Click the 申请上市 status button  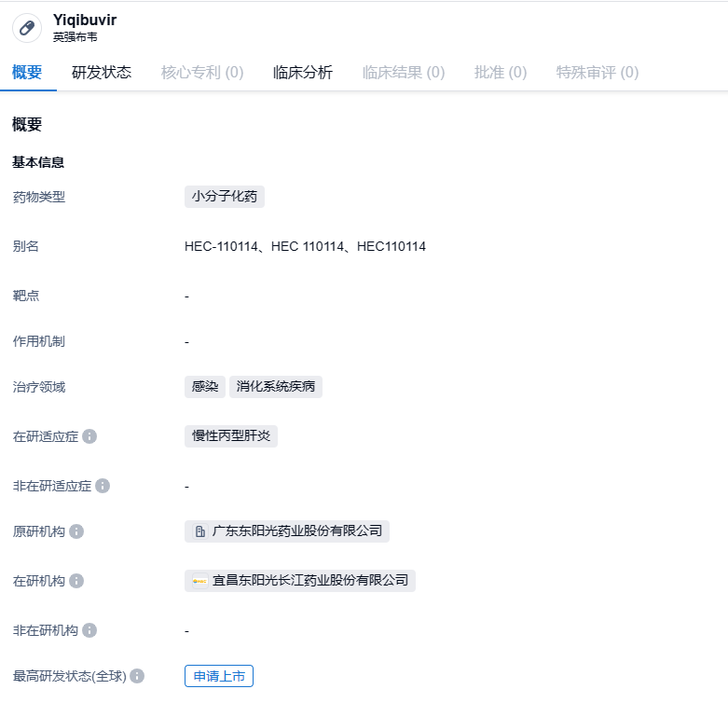(219, 676)
